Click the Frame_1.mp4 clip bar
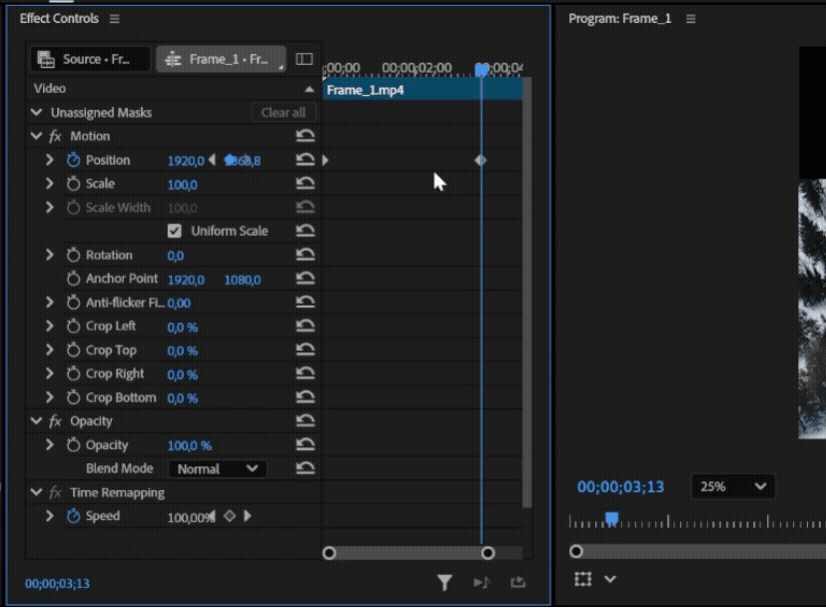826x608 pixels. pyautogui.click(x=422, y=90)
